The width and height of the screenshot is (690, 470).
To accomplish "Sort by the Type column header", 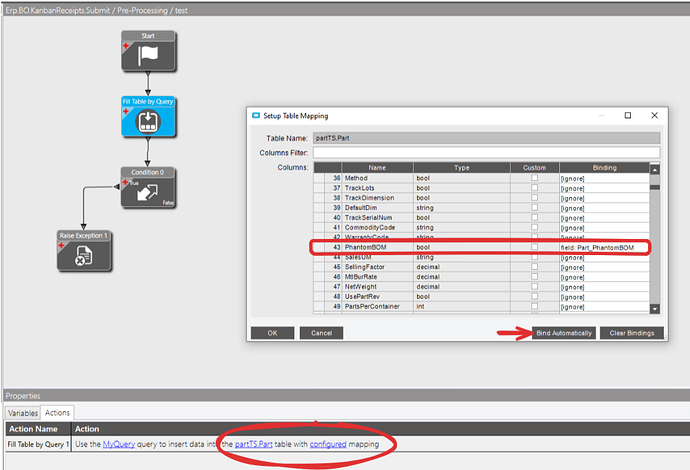I will (462, 168).
